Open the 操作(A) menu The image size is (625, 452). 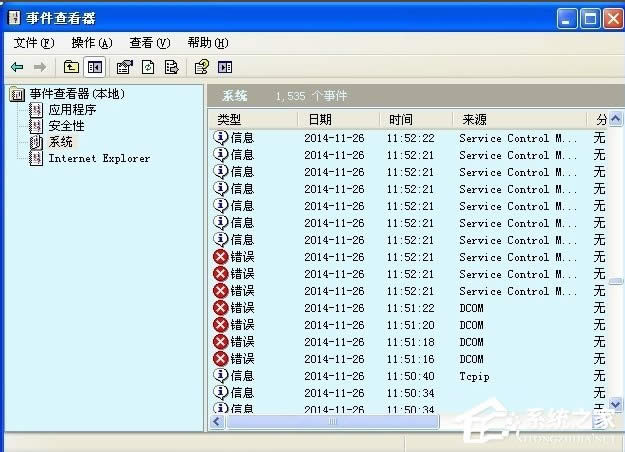tap(91, 43)
